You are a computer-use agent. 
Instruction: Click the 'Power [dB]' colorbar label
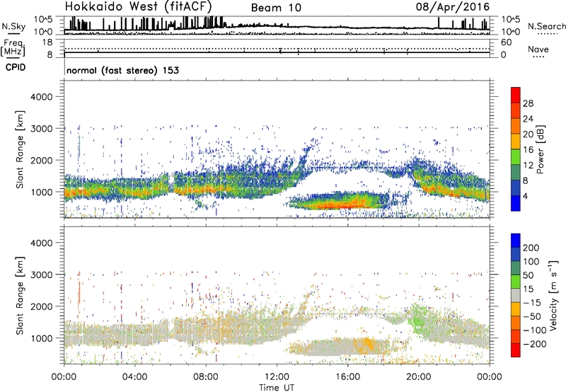540,149
